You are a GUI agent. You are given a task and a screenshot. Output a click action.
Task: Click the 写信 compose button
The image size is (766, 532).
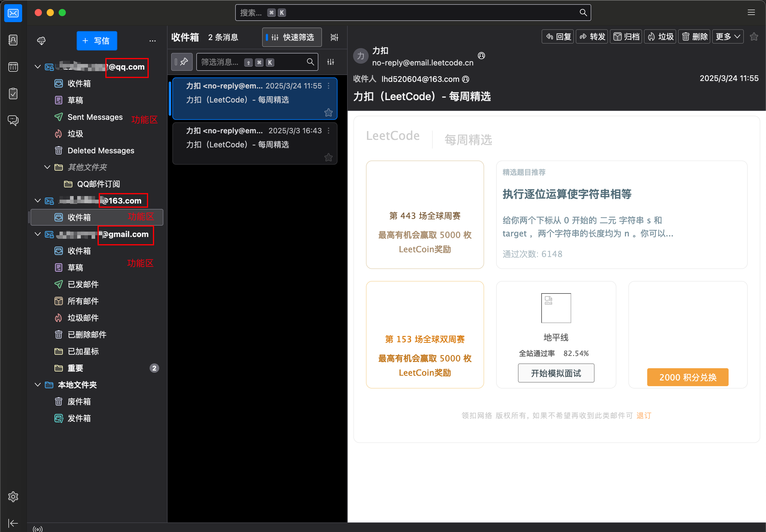coord(97,40)
